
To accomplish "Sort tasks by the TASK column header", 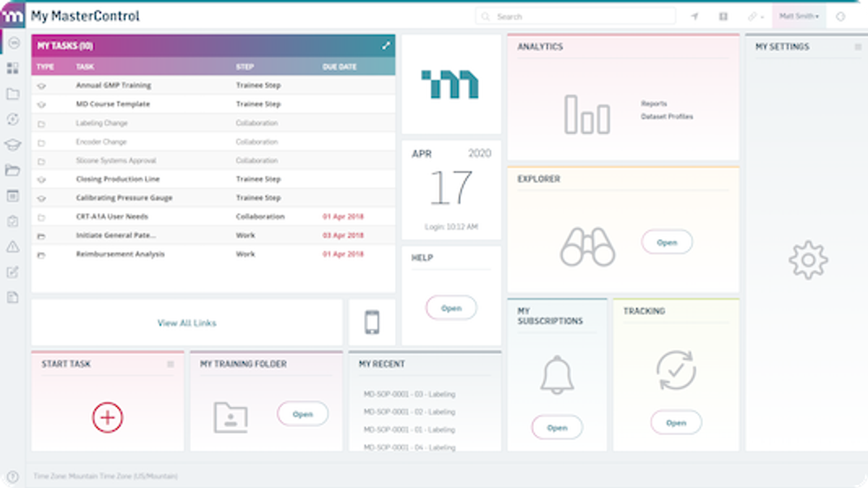I will click(x=85, y=67).
